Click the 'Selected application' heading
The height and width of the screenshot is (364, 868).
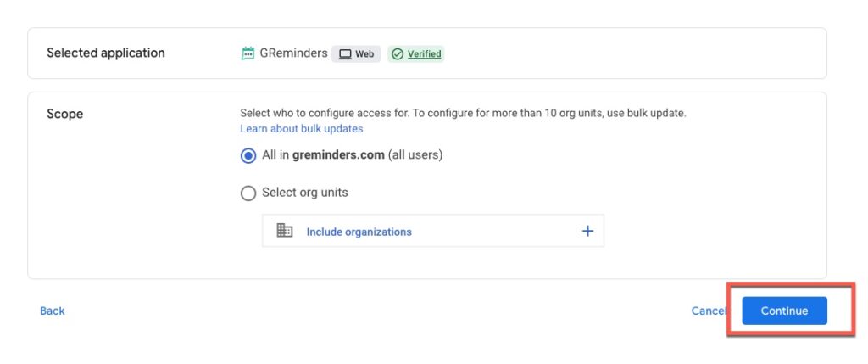click(106, 53)
